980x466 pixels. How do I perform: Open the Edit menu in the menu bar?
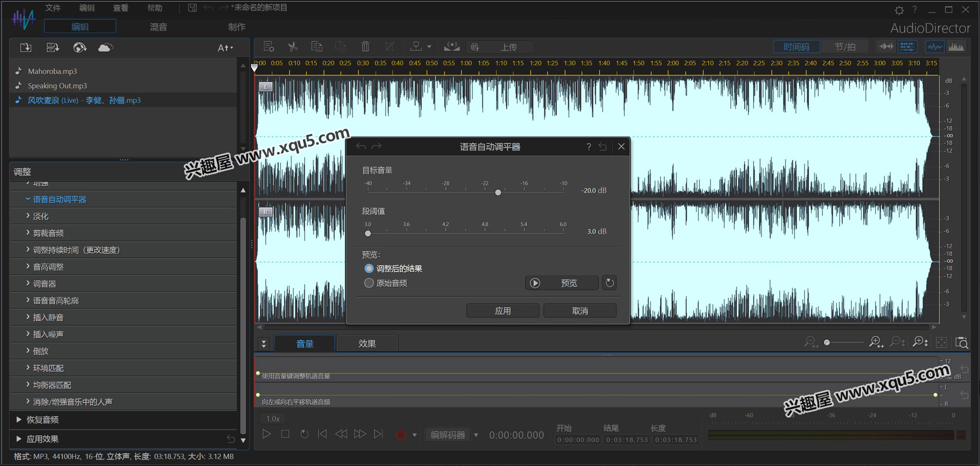[87, 8]
